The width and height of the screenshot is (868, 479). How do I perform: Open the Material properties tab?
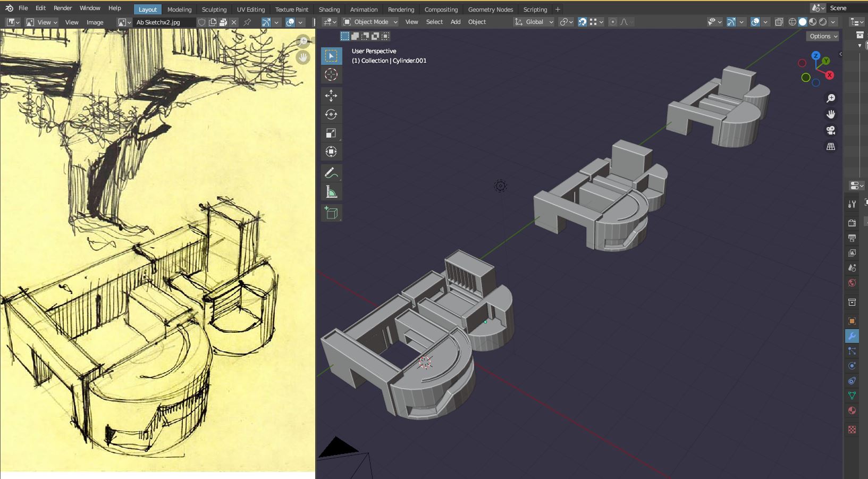852,410
